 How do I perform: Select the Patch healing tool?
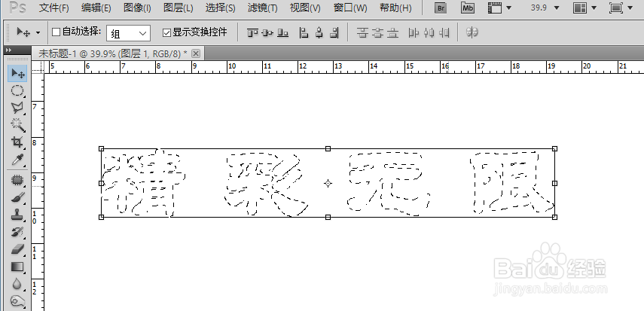point(17,179)
